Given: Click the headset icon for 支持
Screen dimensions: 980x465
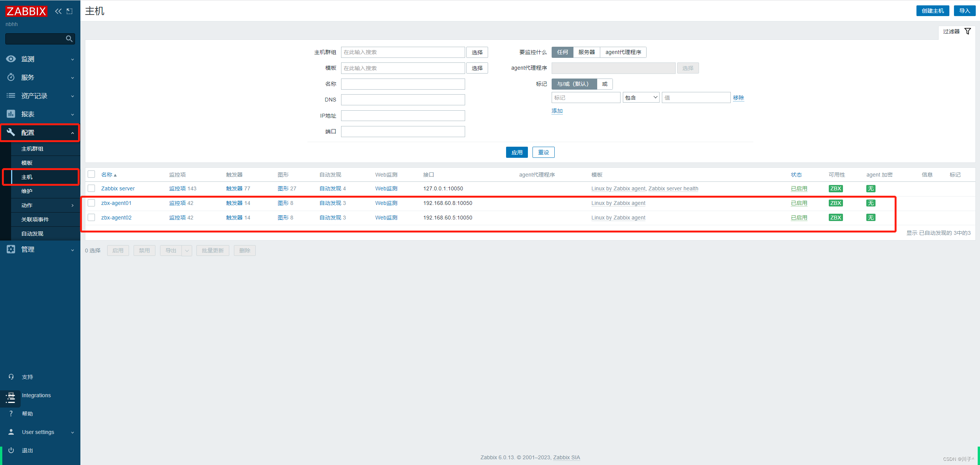Looking at the screenshot, I should click(11, 377).
